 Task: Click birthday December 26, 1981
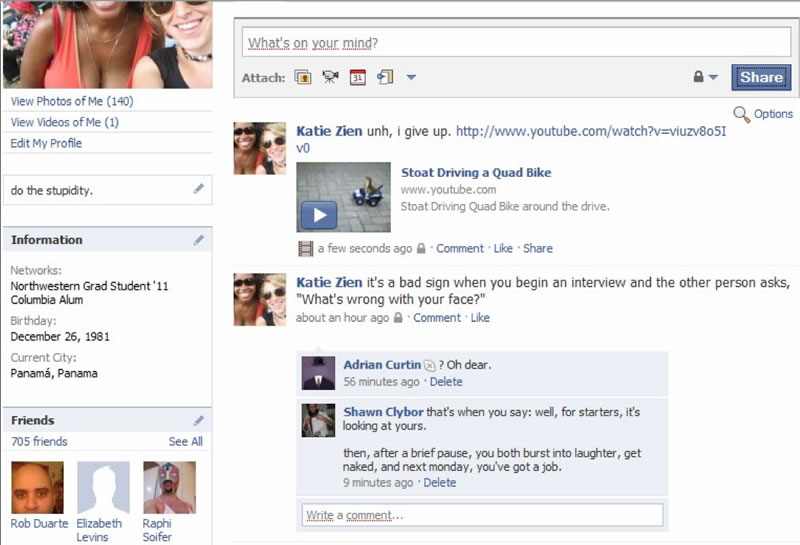(60, 337)
